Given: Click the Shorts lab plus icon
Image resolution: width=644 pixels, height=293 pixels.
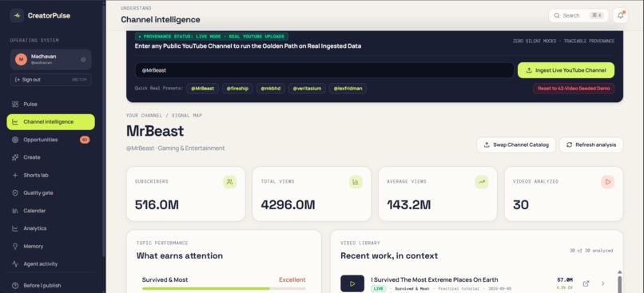Looking at the screenshot, I should 15,175.
